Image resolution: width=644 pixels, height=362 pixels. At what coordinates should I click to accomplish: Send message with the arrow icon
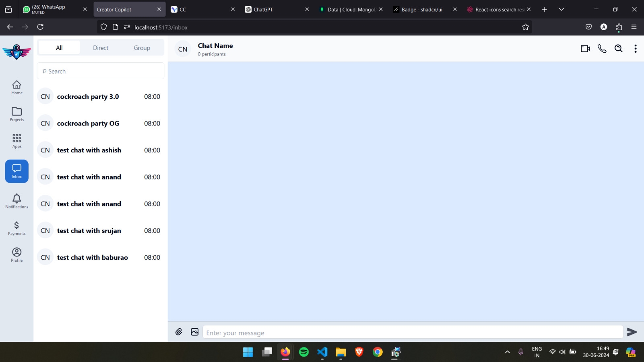click(632, 332)
